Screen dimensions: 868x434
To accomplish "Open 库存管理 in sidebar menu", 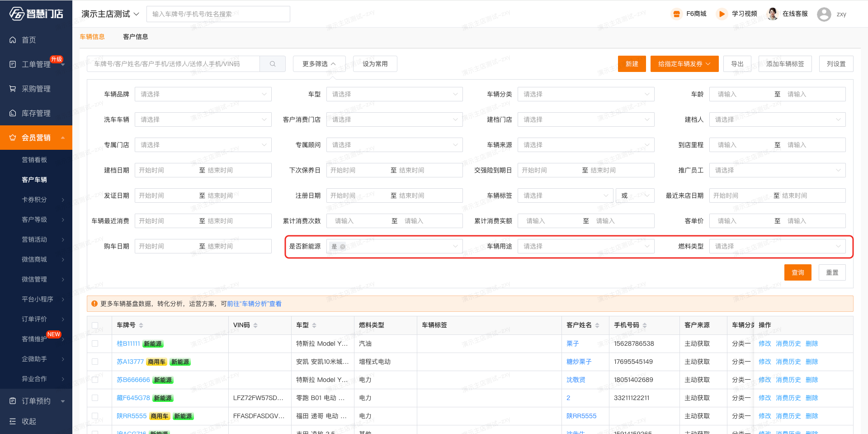I will click(x=36, y=113).
